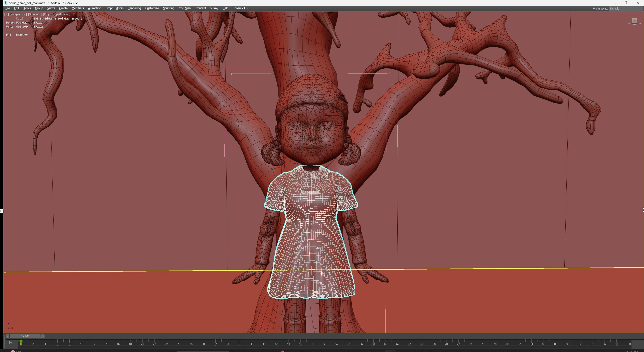Click the ViewCube FRONT face
The height and width of the screenshot is (352, 644).
pos(634,21)
